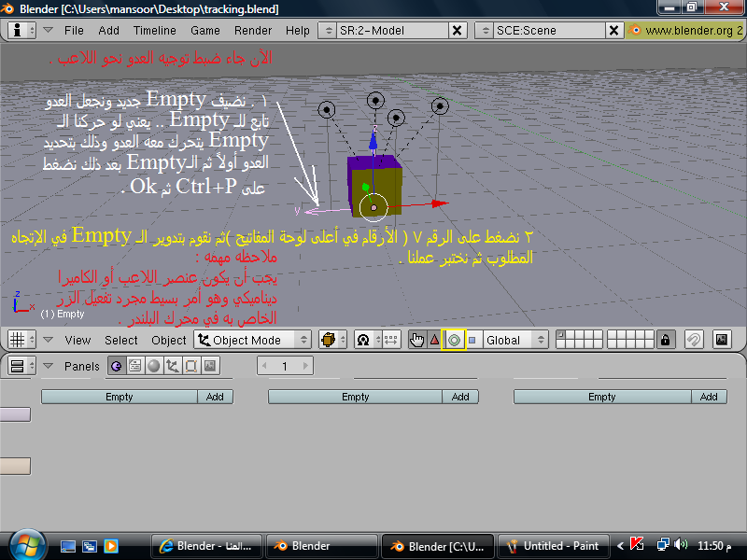Open the 3D view's View menu
747x560 pixels.
point(78,340)
